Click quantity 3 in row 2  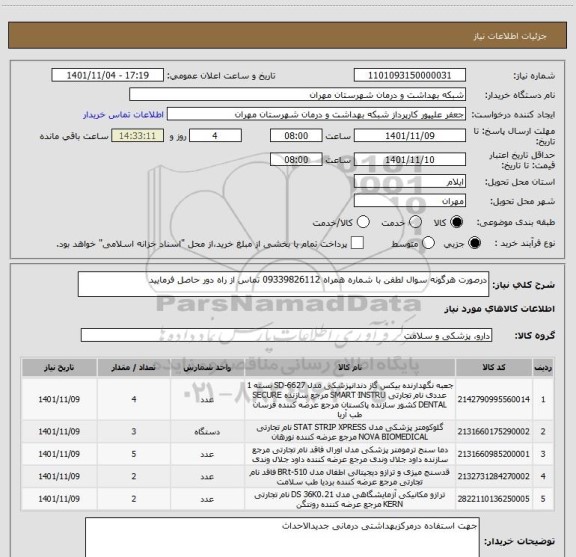tap(134, 432)
